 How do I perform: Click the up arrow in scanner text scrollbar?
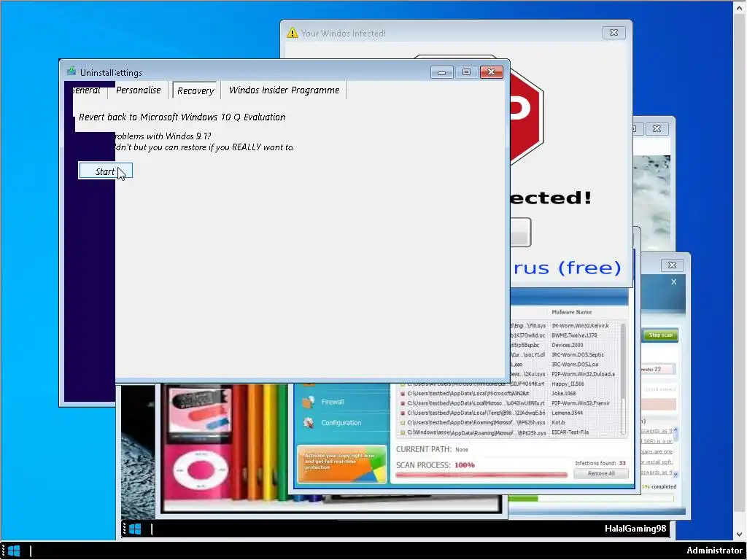[675, 430]
